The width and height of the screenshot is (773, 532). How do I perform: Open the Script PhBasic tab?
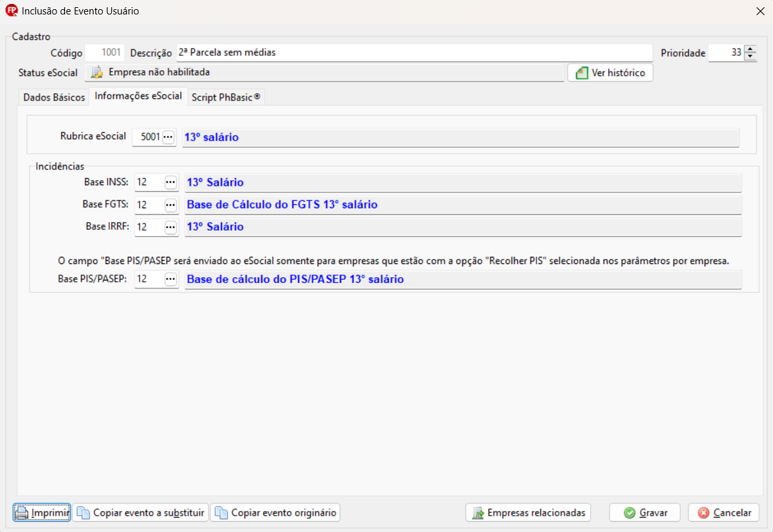226,97
